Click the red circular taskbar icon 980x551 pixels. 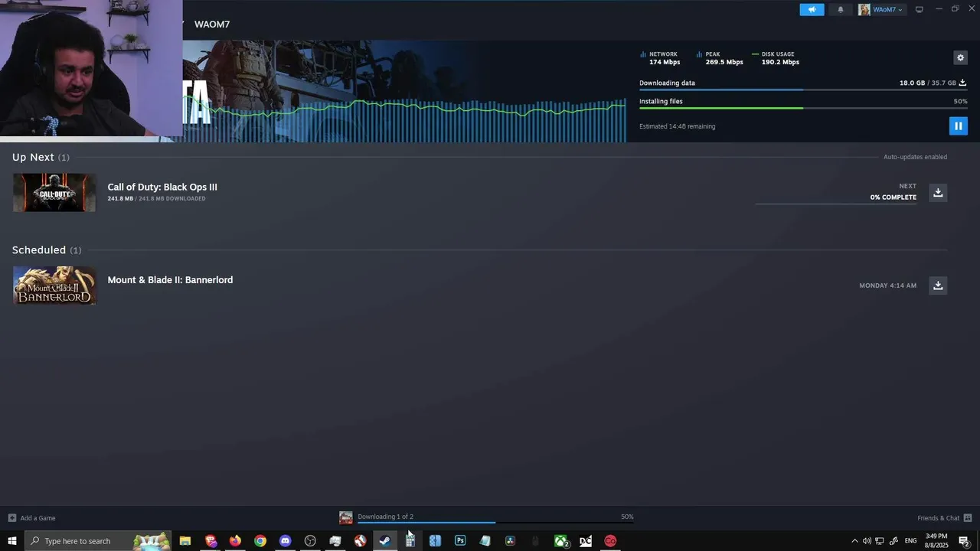(x=610, y=541)
